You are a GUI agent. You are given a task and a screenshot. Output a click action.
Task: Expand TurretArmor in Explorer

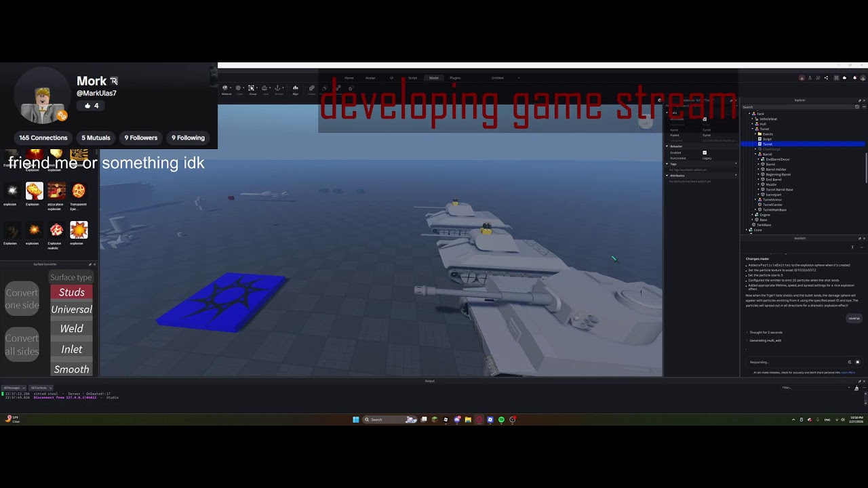pos(755,200)
